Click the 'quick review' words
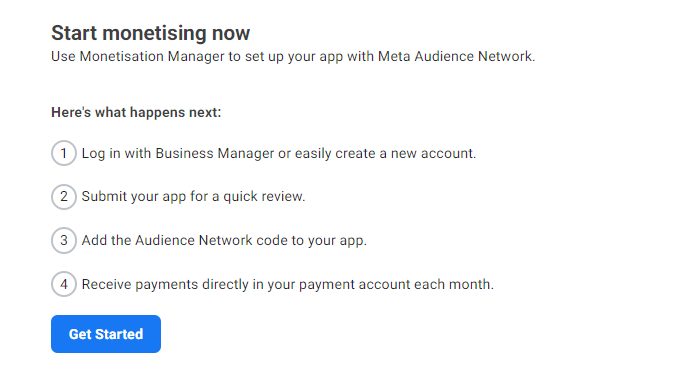This screenshot has width=688, height=372. tap(262, 197)
